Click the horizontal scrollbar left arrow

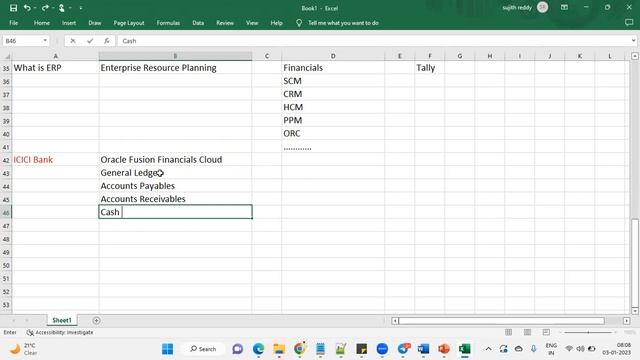coord(395,321)
